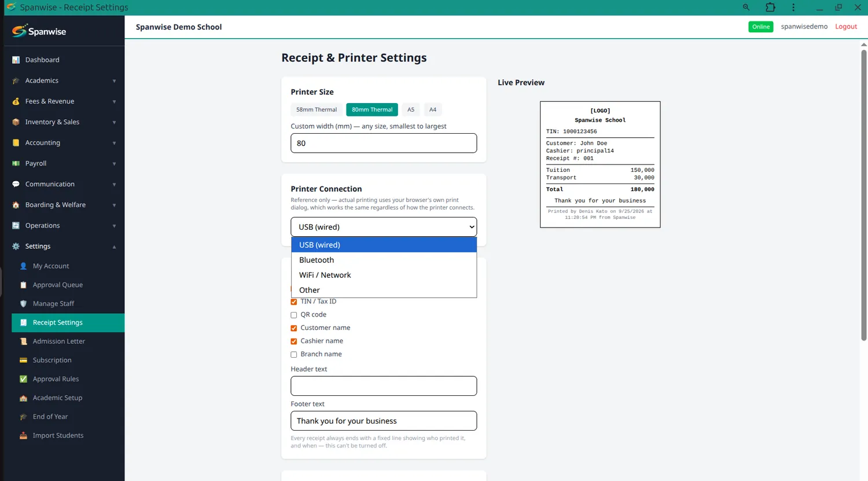Click the Communication speech bubble icon
Viewport: 868px width, 481px height.
coord(16,185)
